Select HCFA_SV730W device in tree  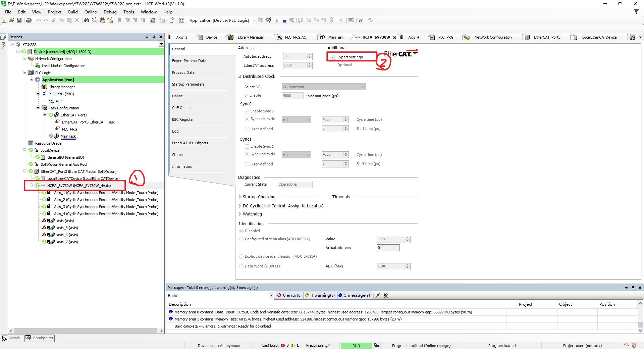tap(79, 186)
